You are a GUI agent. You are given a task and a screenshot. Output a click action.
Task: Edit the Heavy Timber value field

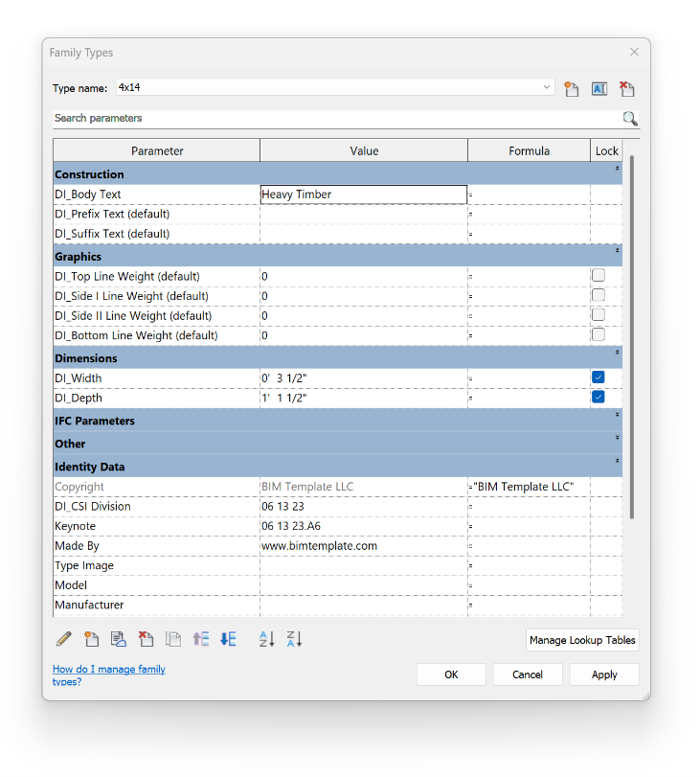[x=364, y=194]
